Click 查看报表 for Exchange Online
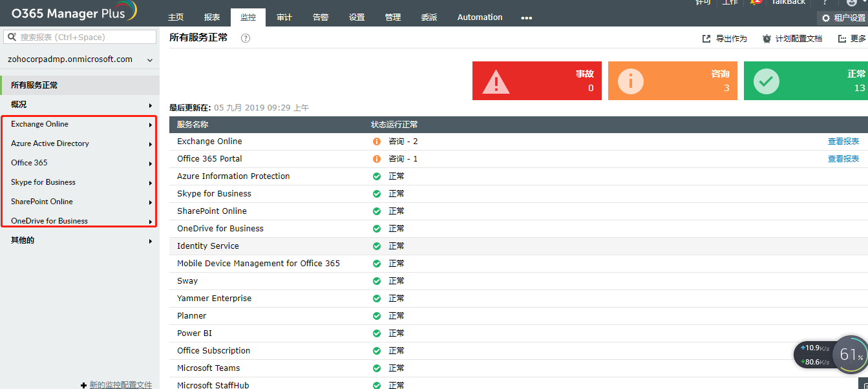This screenshot has height=389, width=868. (x=843, y=142)
